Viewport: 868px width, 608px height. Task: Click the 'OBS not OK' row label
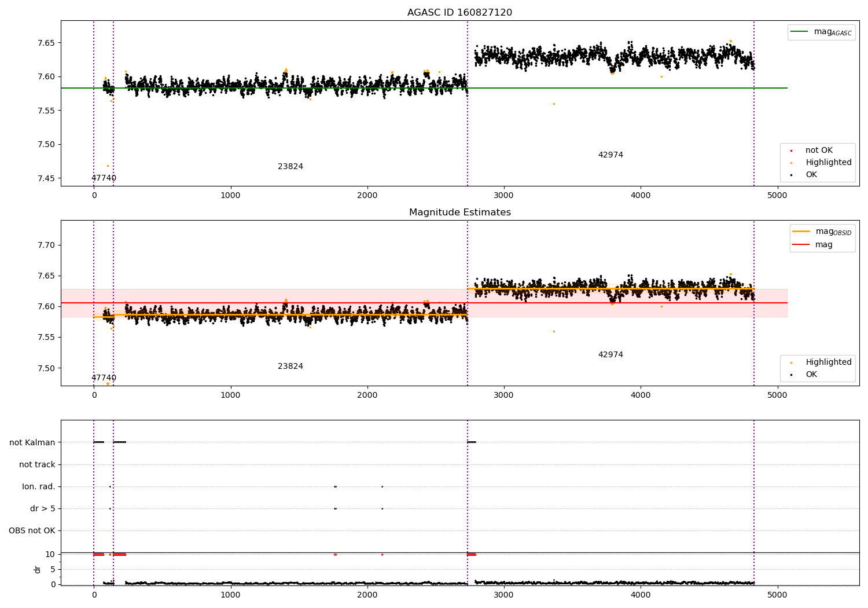pos(32,530)
